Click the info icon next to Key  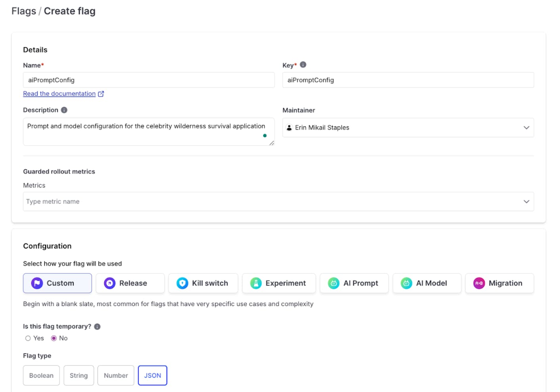[303, 65]
